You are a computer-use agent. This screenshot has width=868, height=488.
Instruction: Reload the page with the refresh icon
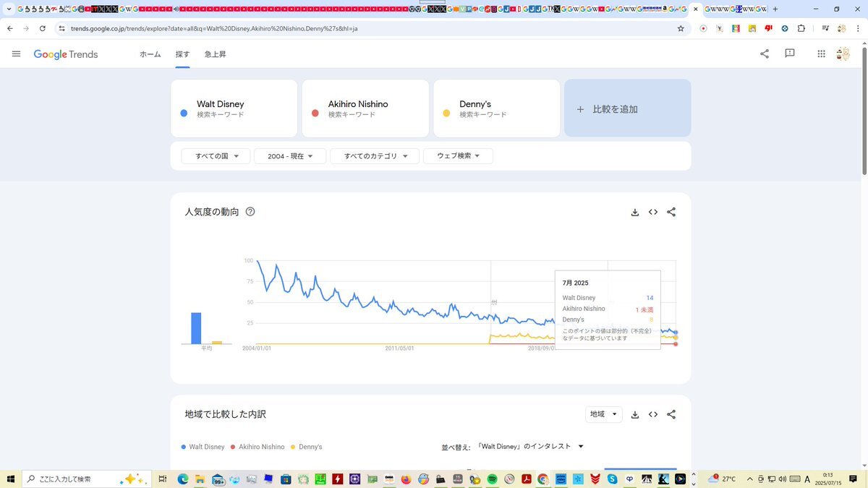click(43, 28)
